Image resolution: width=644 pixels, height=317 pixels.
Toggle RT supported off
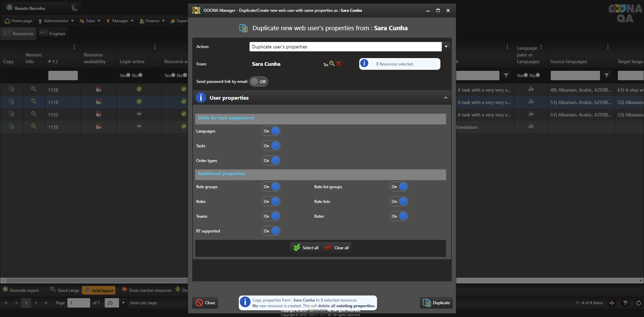pos(271,231)
